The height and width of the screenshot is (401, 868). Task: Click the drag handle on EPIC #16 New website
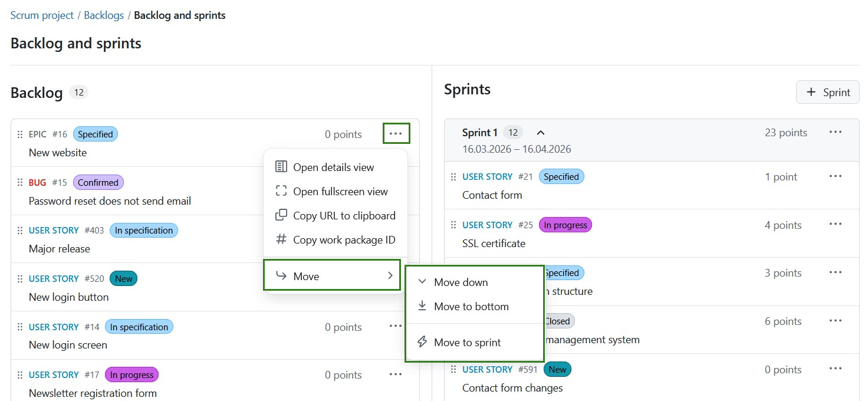19,134
